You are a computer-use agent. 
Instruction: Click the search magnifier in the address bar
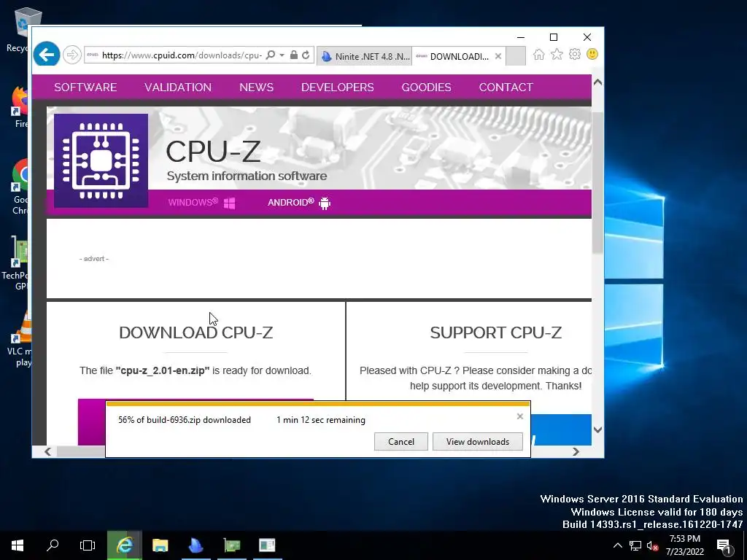coord(270,55)
